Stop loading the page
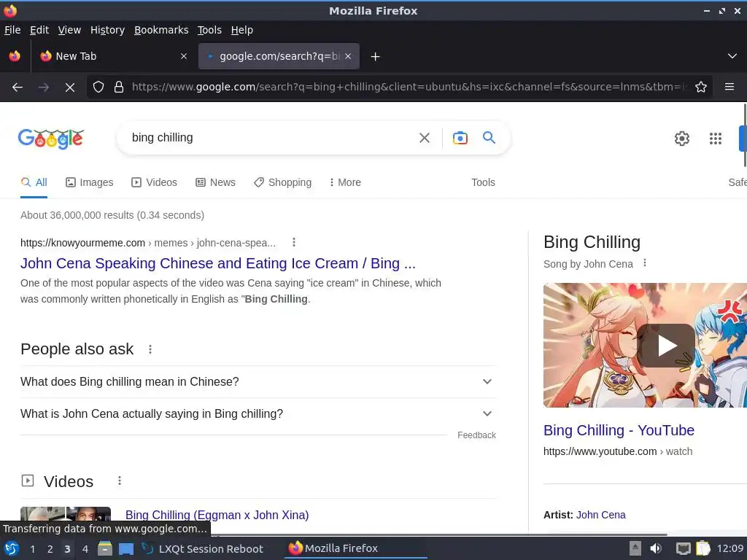 point(69,87)
